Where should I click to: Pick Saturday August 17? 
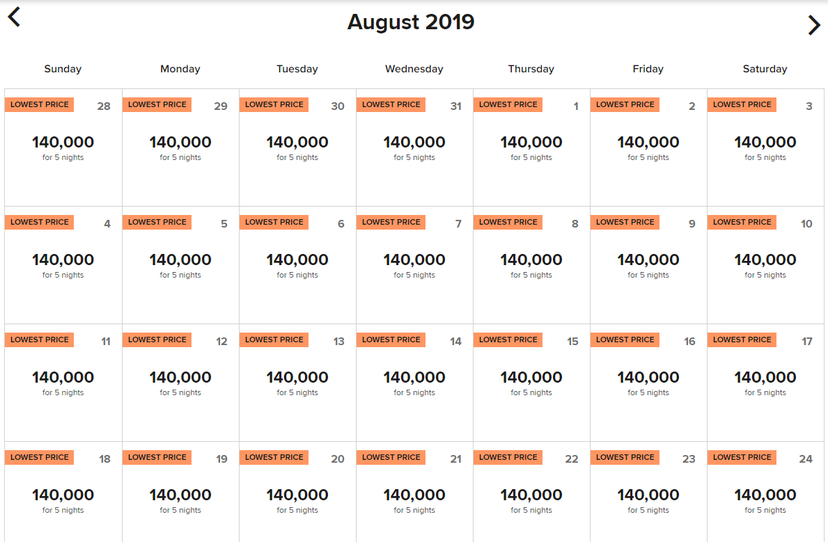(765, 383)
